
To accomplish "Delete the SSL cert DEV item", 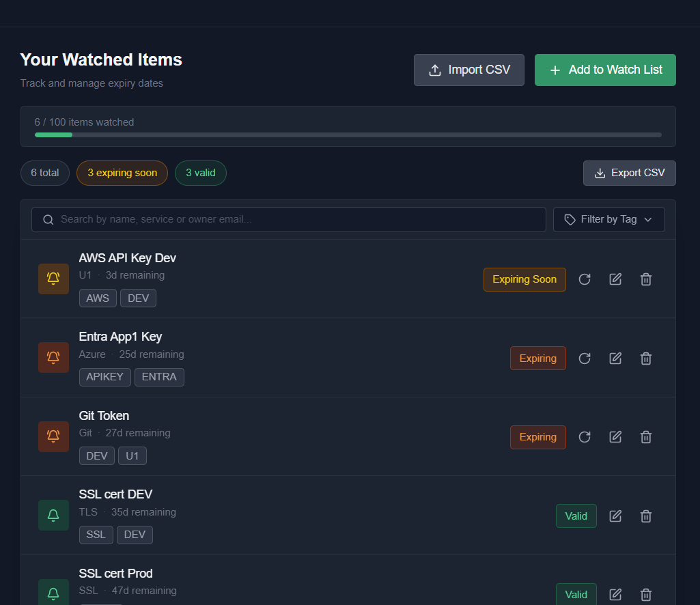I will tap(645, 516).
